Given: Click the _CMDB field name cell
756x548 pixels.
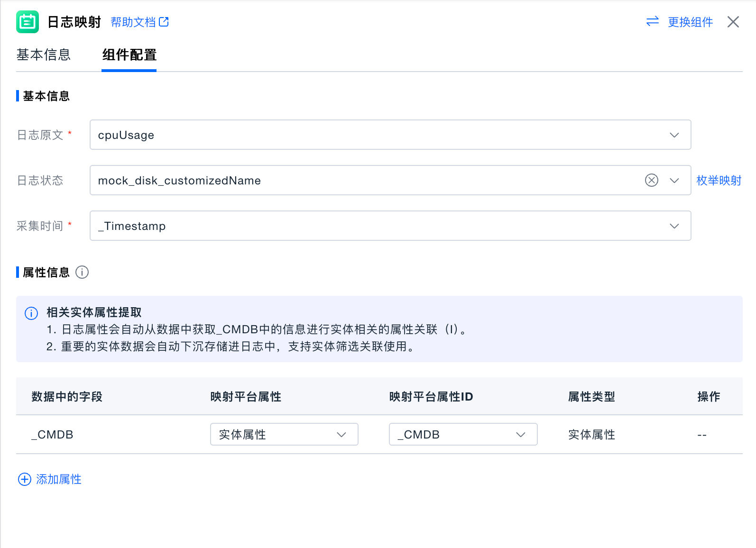Looking at the screenshot, I should point(52,435).
